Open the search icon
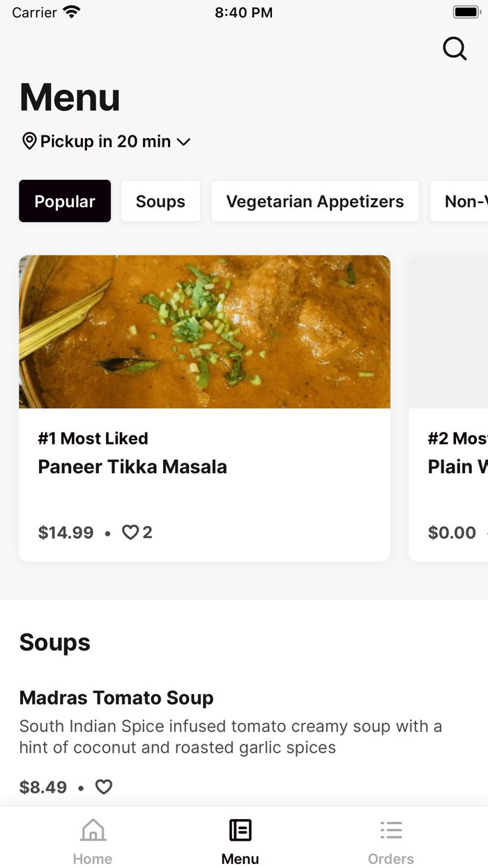This screenshot has width=488, height=868. click(455, 49)
